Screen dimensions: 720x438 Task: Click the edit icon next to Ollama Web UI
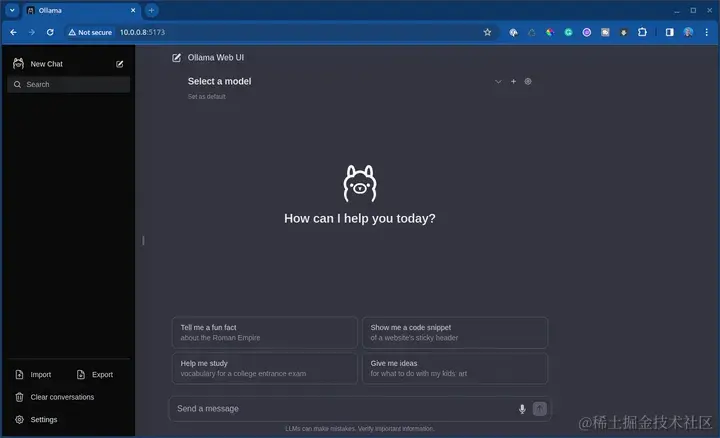(x=176, y=58)
